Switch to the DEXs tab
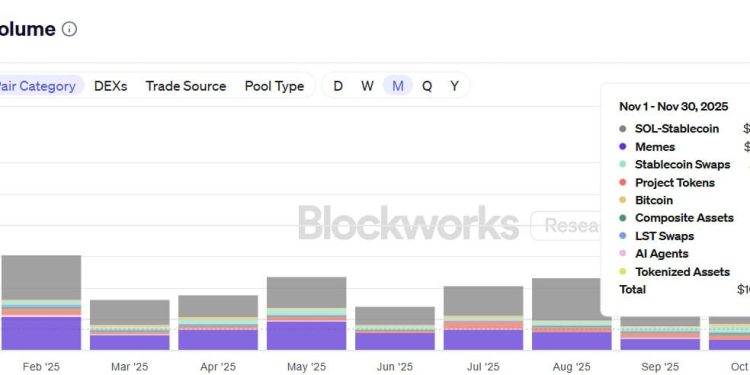Screen dimensions: 750x375 110,86
